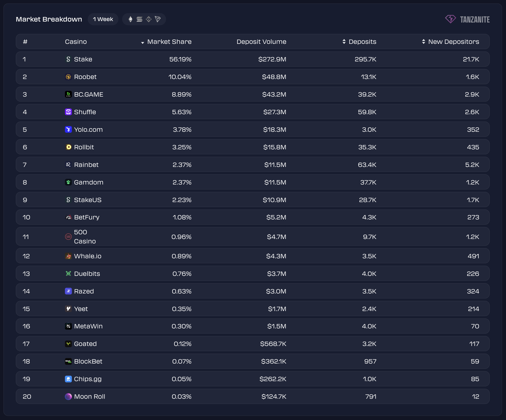Click the Rollbit yellow ring icon
506x420 pixels.
(68, 147)
